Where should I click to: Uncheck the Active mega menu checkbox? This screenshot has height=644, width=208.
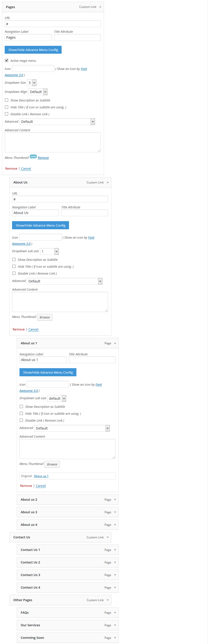(x=6, y=61)
